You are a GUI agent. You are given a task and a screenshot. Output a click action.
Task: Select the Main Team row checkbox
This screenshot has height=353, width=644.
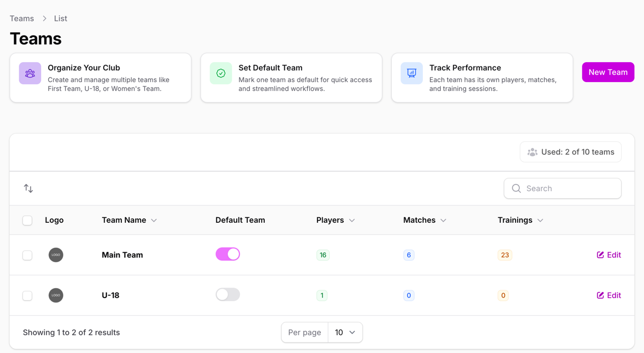point(27,255)
